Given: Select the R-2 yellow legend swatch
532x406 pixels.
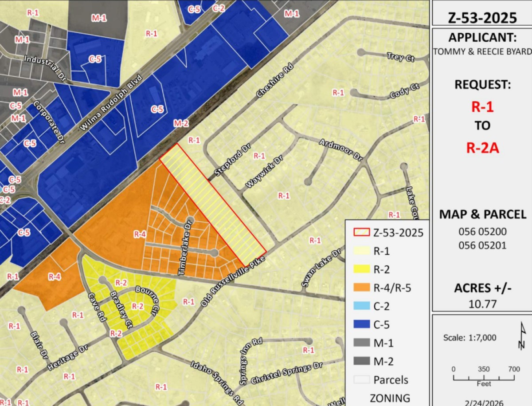Looking at the screenshot, I should click(x=361, y=269).
